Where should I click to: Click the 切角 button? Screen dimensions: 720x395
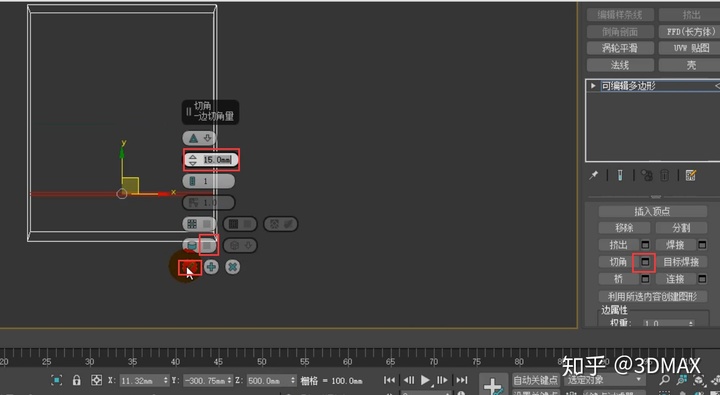point(619,262)
